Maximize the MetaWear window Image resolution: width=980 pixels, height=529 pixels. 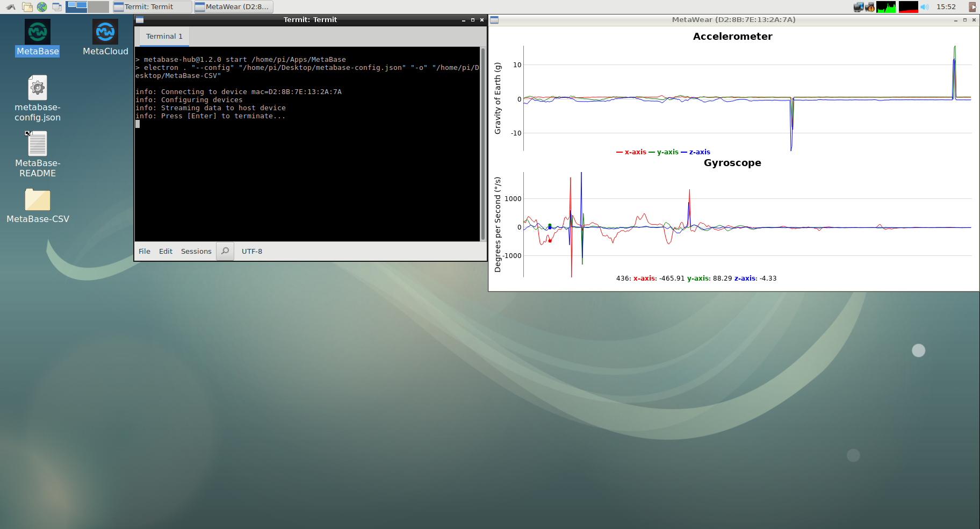[965, 20]
